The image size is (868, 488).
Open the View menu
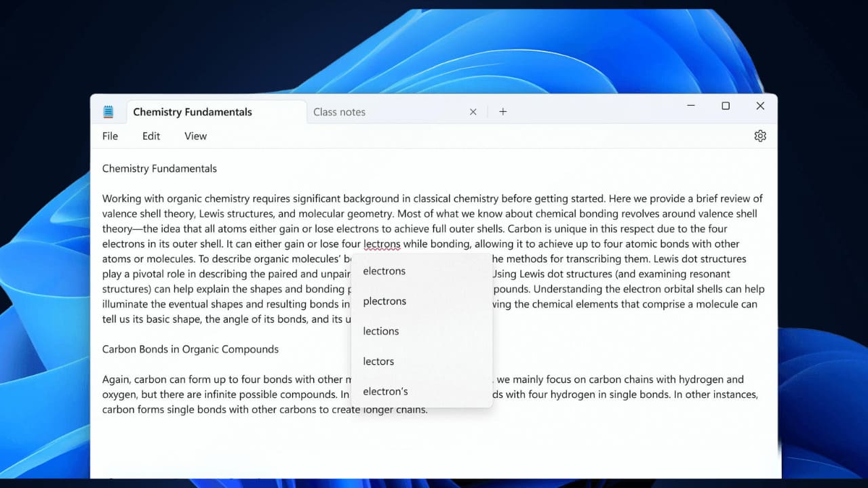(195, 136)
